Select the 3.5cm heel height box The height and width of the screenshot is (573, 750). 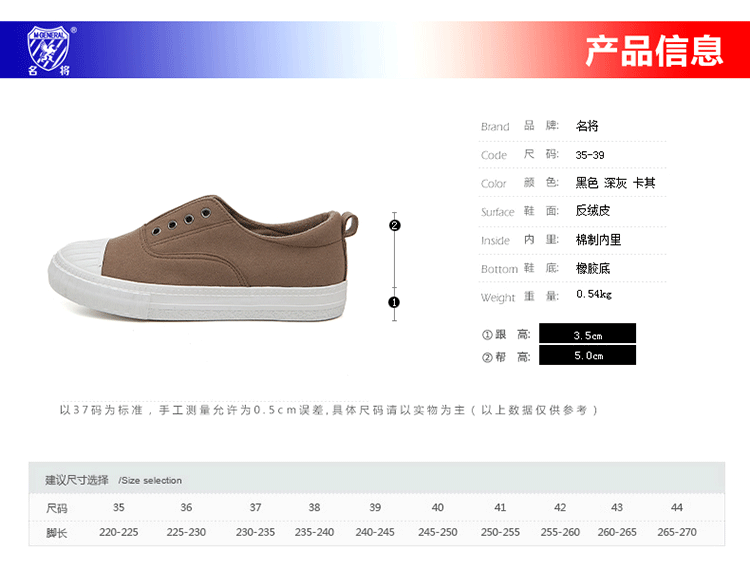pos(587,334)
